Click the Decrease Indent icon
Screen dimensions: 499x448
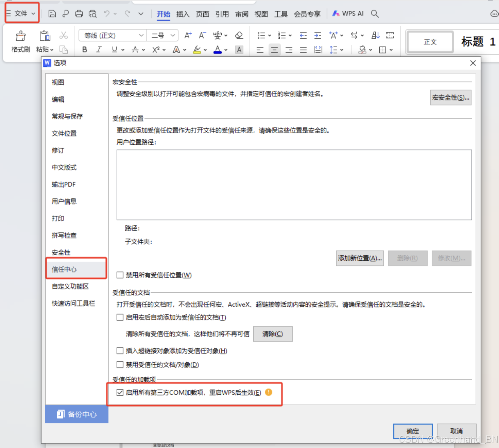(303, 35)
